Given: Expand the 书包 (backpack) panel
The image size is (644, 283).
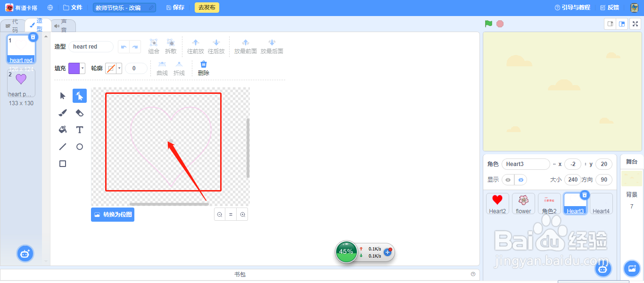Looking at the screenshot, I should [240, 274].
